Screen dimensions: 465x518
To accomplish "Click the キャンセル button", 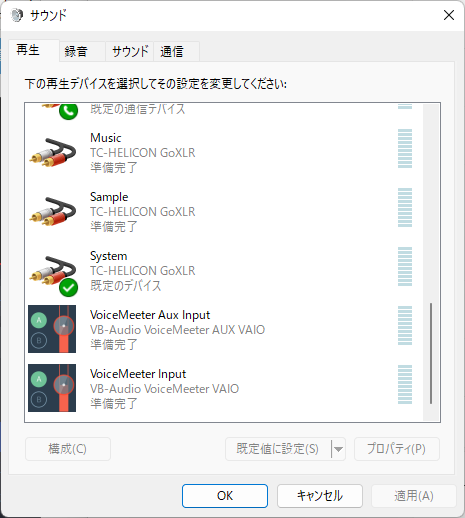I will 320,496.
